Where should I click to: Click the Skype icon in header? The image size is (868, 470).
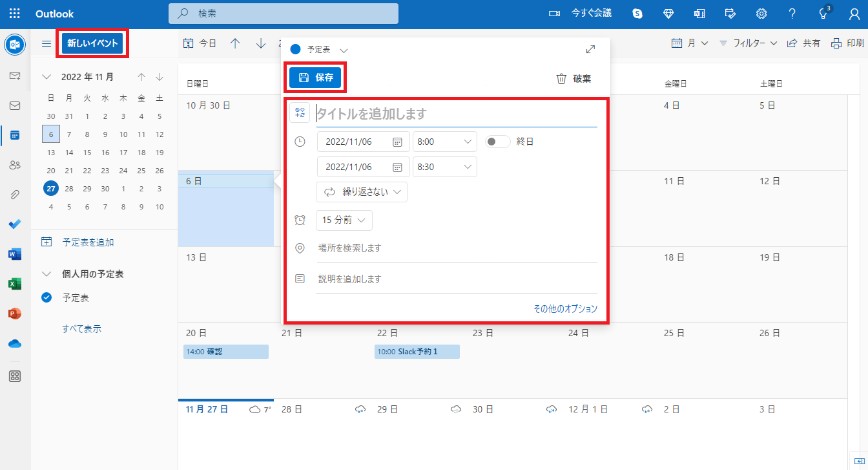pyautogui.click(x=637, y=14)
